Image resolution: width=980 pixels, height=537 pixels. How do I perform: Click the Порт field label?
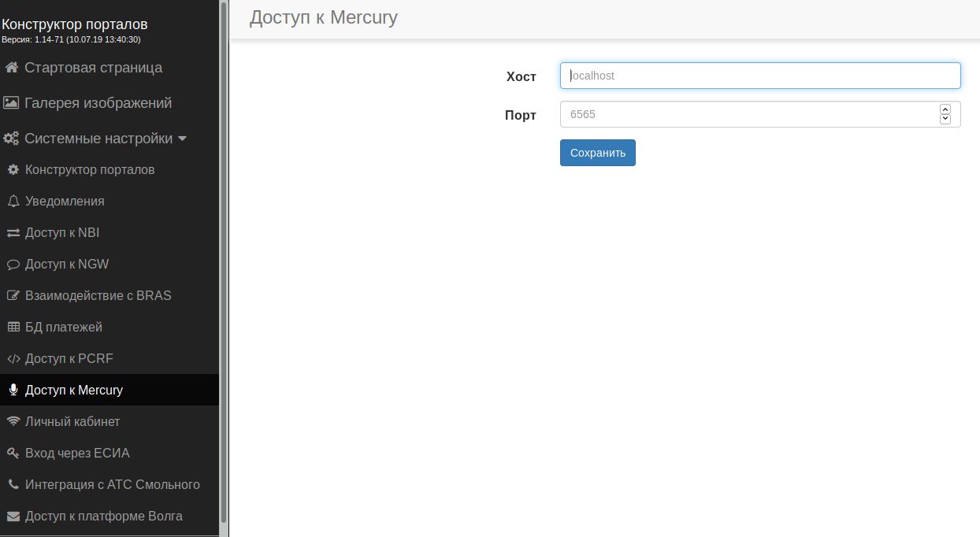pos(521,115)
